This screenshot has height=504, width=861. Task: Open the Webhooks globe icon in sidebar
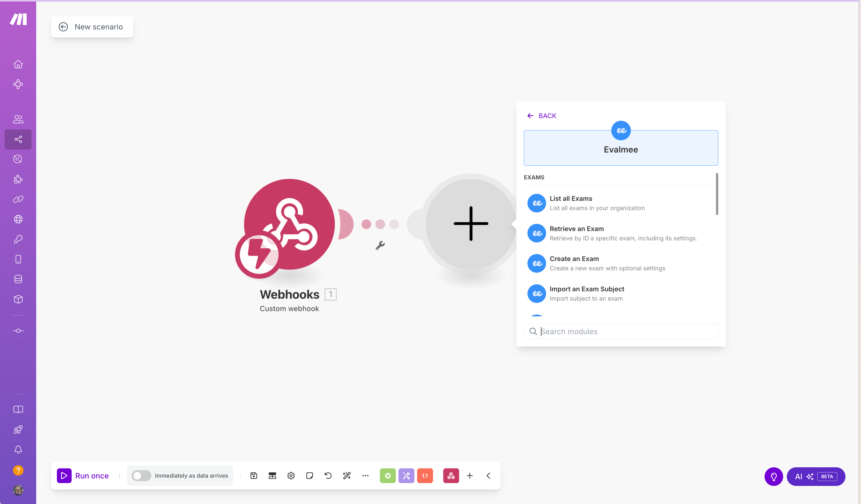[18, 219]
